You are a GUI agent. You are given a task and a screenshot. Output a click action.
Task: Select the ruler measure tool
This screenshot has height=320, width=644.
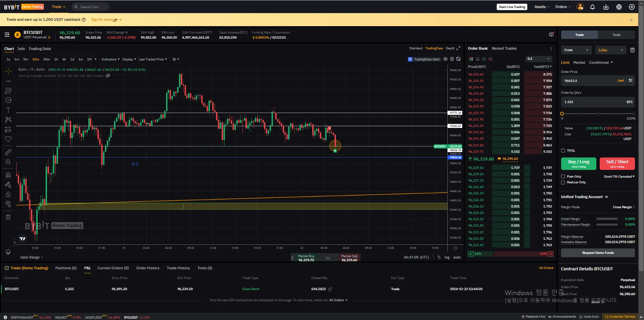[8, 152]
